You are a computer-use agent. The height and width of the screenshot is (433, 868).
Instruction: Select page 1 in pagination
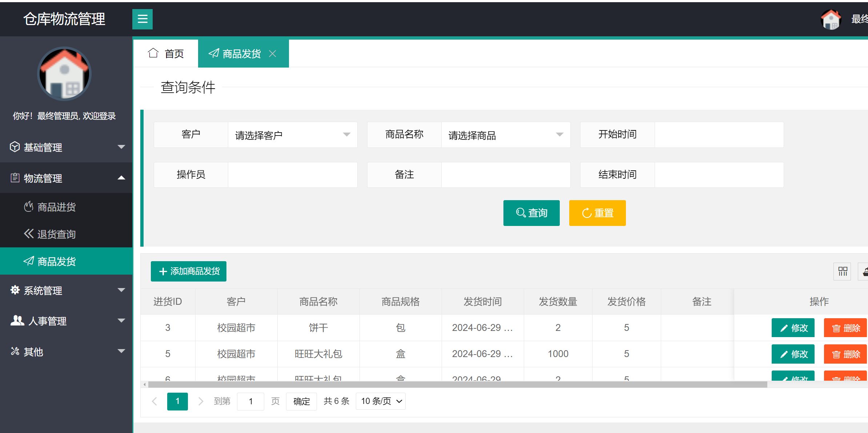(x=177, y=401)
